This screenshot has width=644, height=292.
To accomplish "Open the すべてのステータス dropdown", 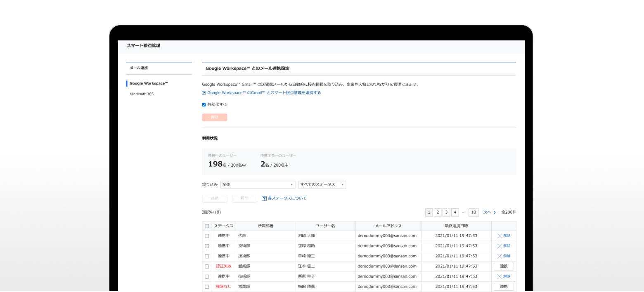I will (x=322, y=185).
